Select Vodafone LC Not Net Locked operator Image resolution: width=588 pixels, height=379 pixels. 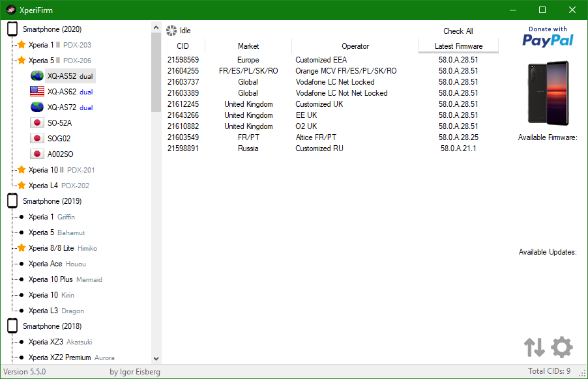click(x=341, y=93)
